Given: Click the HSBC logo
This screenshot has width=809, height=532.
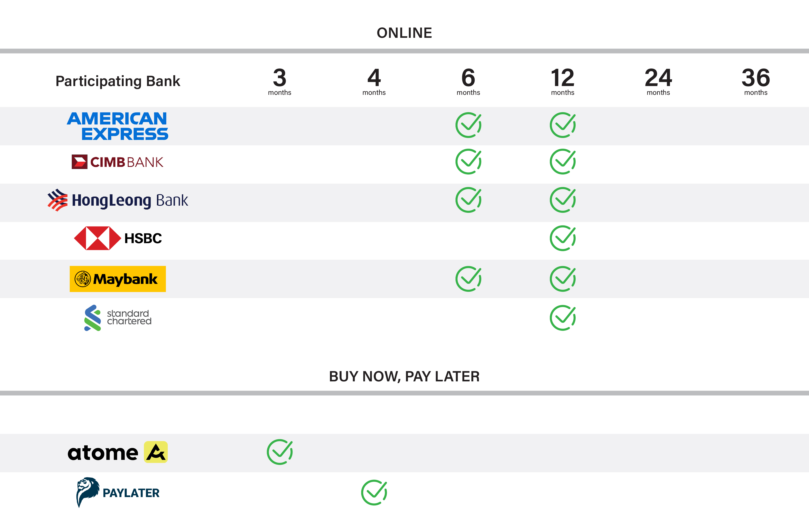Looking at the screenshot, I should (x=118, y=238).
